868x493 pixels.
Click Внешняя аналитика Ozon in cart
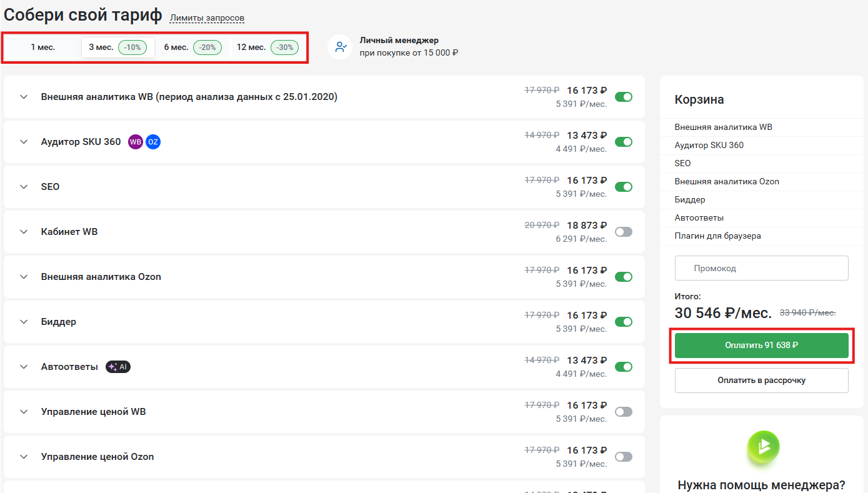click(727, 181)
